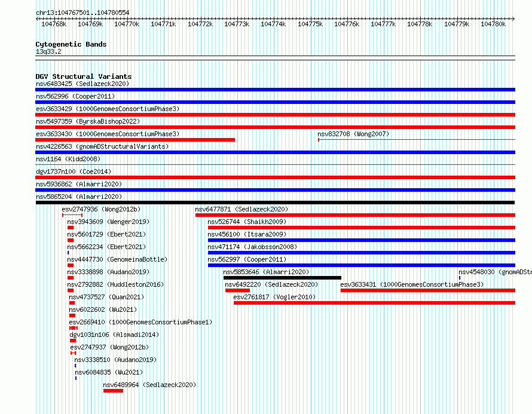Viewport: 532px width, 414px height.
Task: Click the nsv5662234 (Ebert2021) label
Action: pyautogui.click(x=106, y=247)
